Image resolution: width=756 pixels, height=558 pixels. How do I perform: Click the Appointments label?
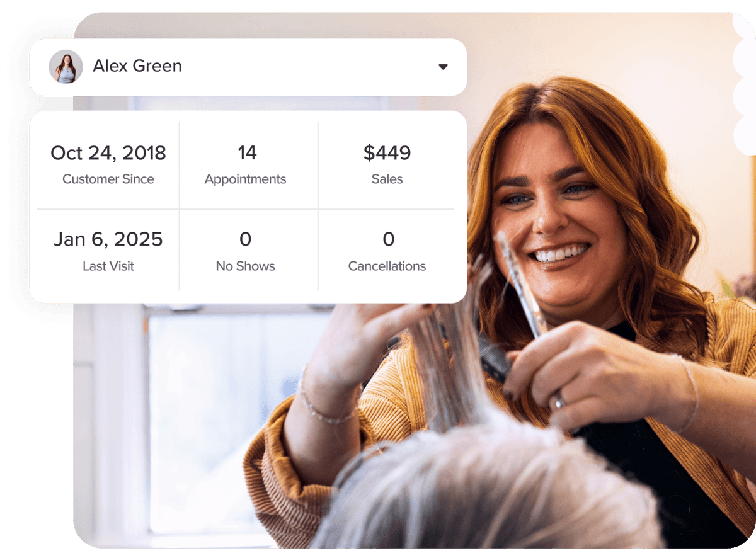pyautogui.click(x=246, y=179)
